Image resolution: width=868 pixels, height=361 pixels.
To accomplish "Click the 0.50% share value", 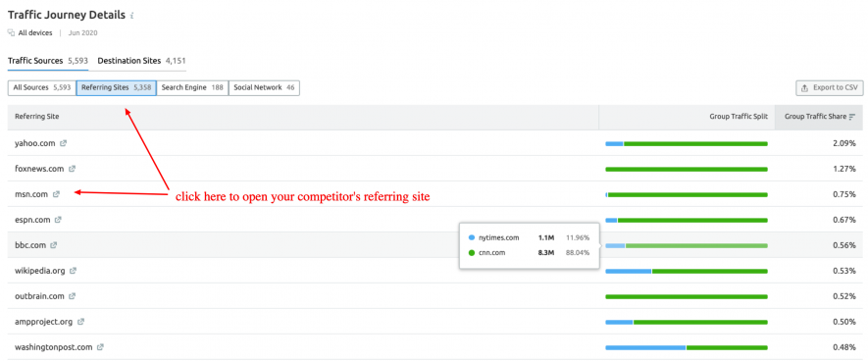I will pyautogui.click(x=844, y=322).
